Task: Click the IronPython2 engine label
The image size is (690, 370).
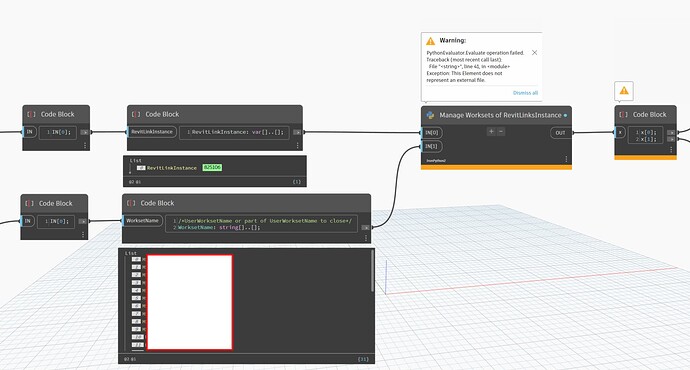Action: coord(436,161)
